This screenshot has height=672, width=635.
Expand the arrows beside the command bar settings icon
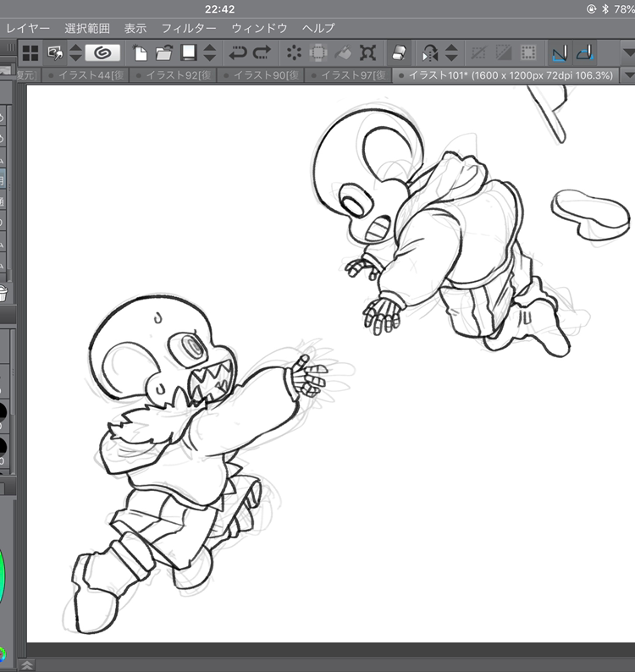(75, 53)
